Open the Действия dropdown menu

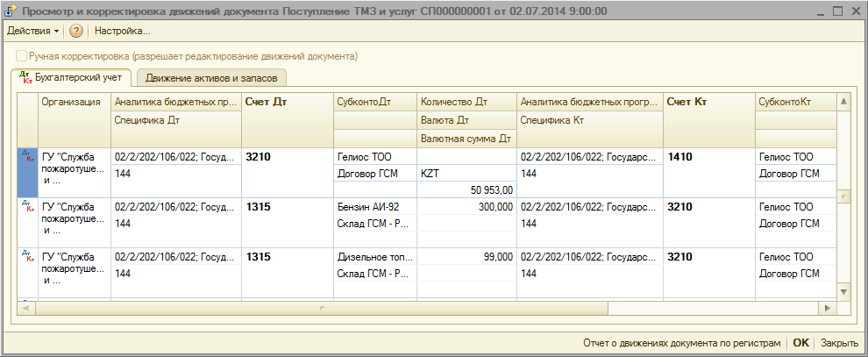[32, 31]
